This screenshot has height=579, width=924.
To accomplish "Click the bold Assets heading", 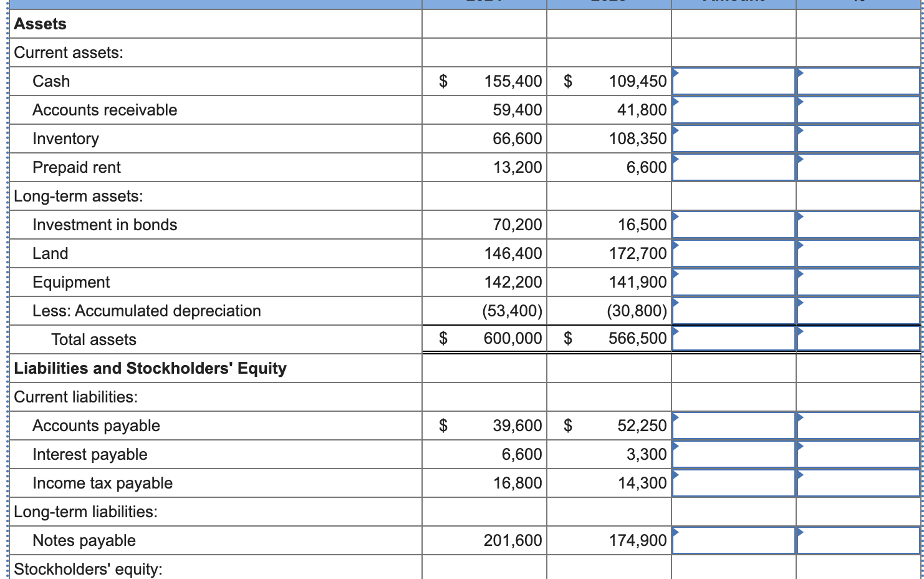I will 40,24.
